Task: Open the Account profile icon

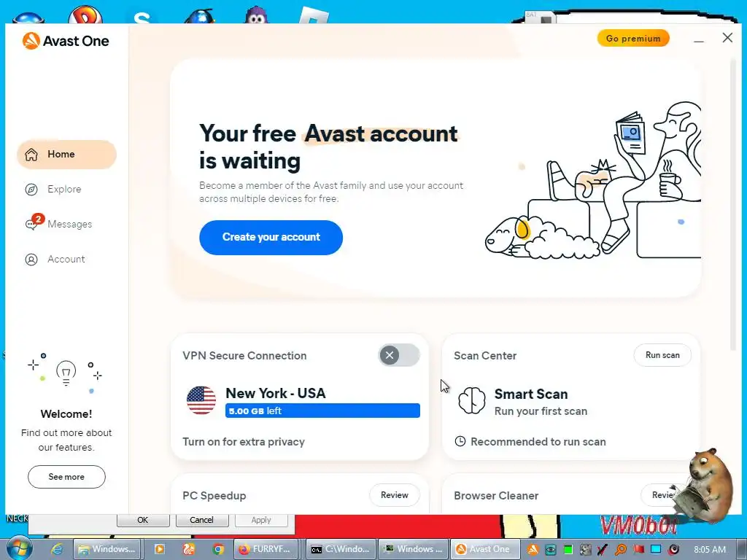Action: pyautogui.click(x=31, y=259)
